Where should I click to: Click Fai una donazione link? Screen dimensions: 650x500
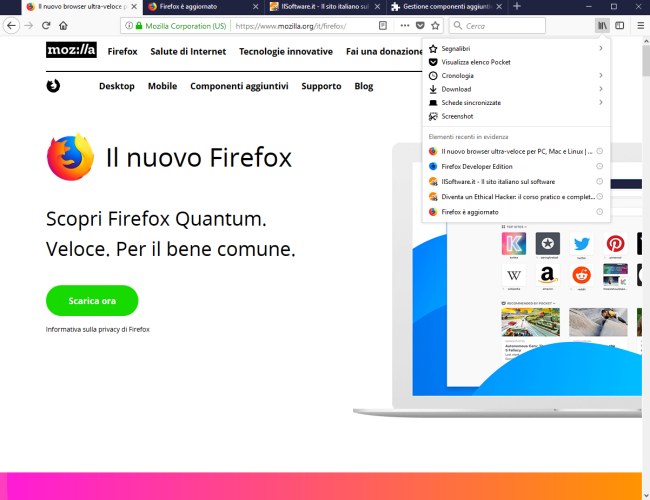click(x=384, y=51)
